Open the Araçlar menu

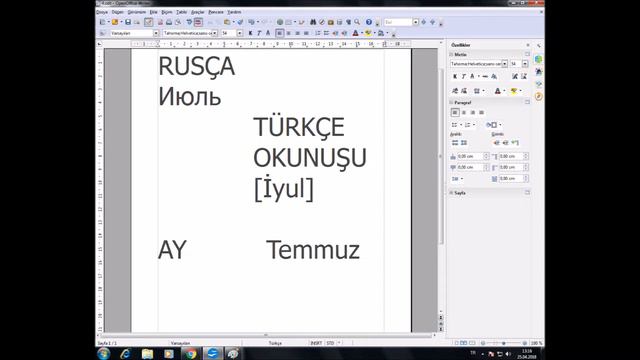[198, 12]
